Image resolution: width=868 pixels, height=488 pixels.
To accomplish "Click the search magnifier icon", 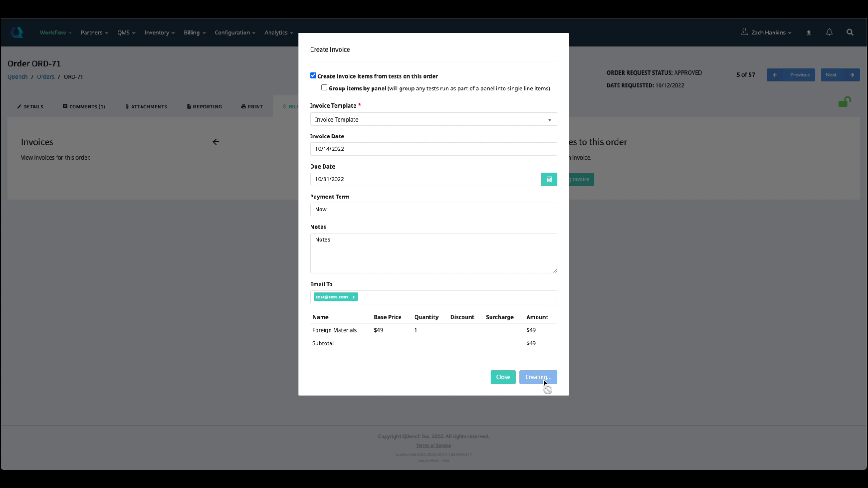I will click(x=849, y=33).
